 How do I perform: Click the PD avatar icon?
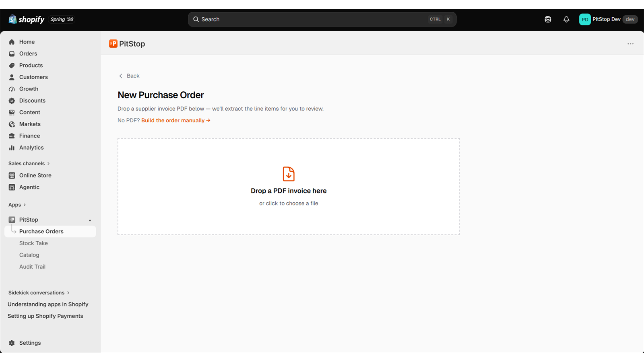pyautogui.click(x=585, y=19)
